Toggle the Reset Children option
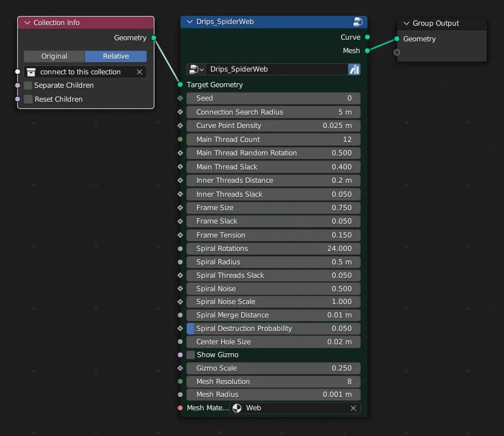The image size is (504, 436). pyautogui.click(x=27, y=98)
